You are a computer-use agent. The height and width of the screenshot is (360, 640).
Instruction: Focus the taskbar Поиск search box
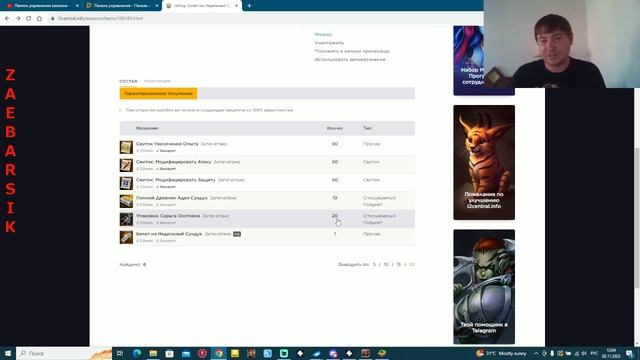pyautogui.click(x=64, y=353)
